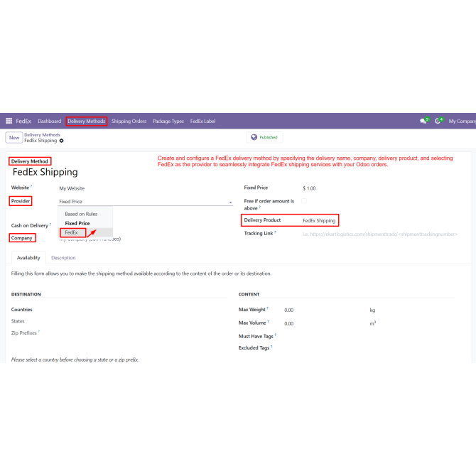Screen dimensions: 476x476
Task: Edit the Max Volume 0.00 value
Action: (289, 323)
